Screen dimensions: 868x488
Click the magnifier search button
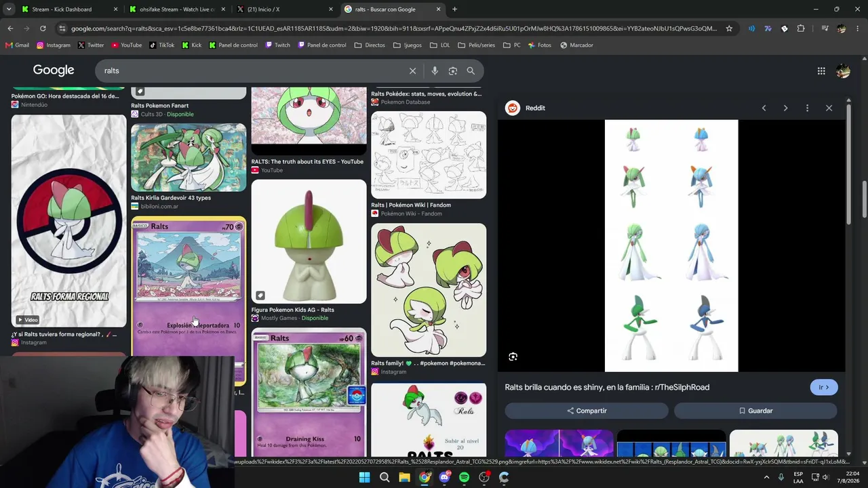(x=471, y=70)
